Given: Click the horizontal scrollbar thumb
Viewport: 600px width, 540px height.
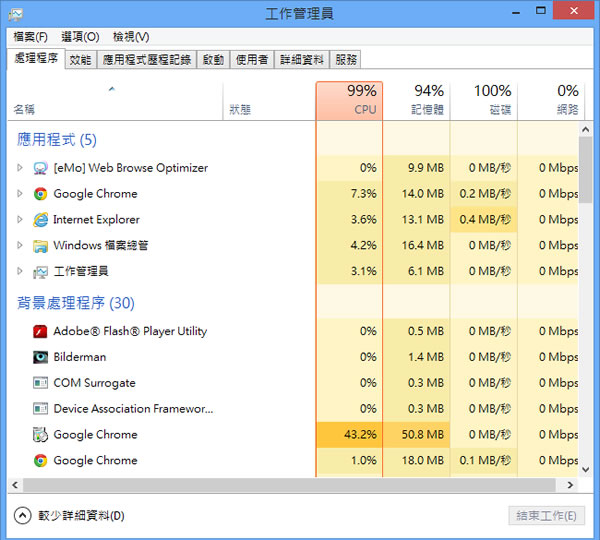Looking at the screenshot, I should [289, 485].
